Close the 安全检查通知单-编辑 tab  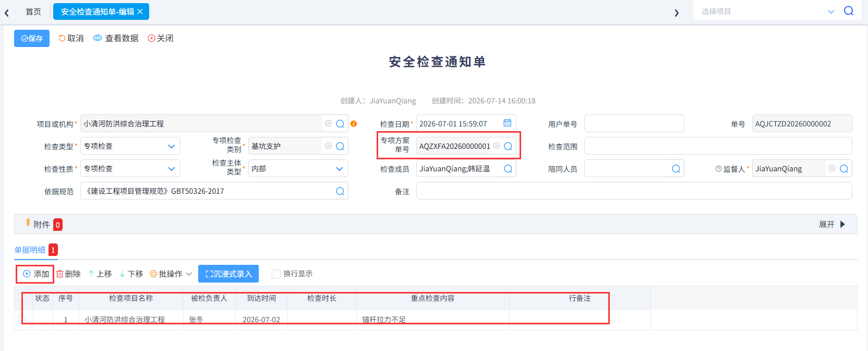140,11
